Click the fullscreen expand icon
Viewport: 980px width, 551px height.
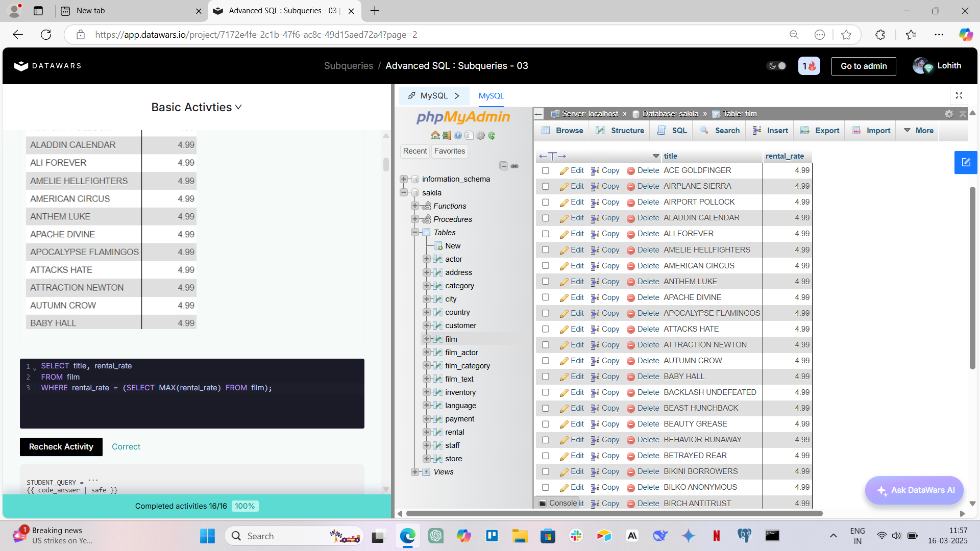pyautogui.click(x=959, y=95)
